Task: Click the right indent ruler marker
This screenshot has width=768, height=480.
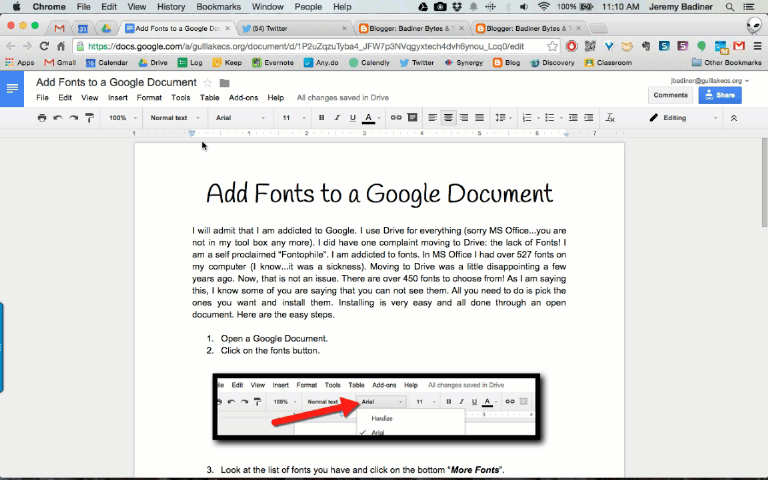Action: click(x=566, y=134)
